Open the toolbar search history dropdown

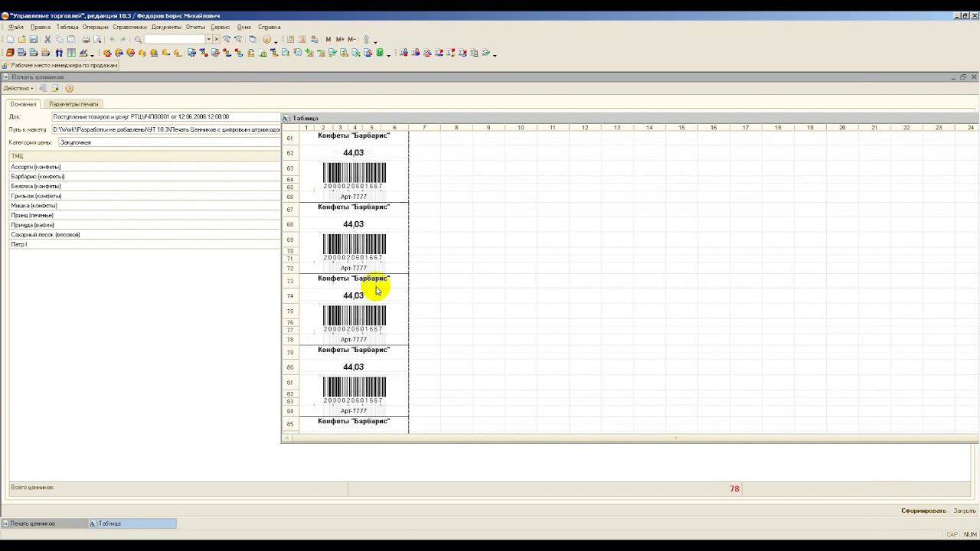click(x=208, y=40)
